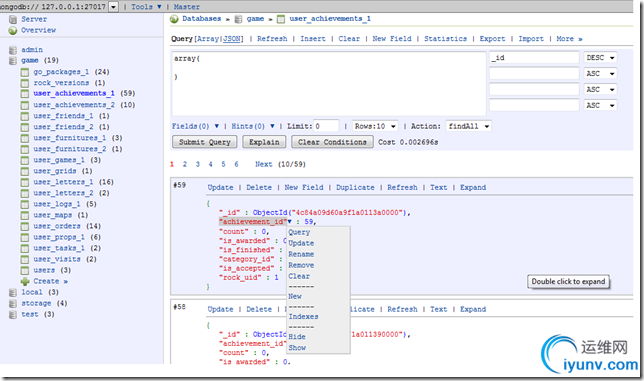Expand the Hints(0) selector
This screenshot has height=381, width=644.
[x=253, y=126]
